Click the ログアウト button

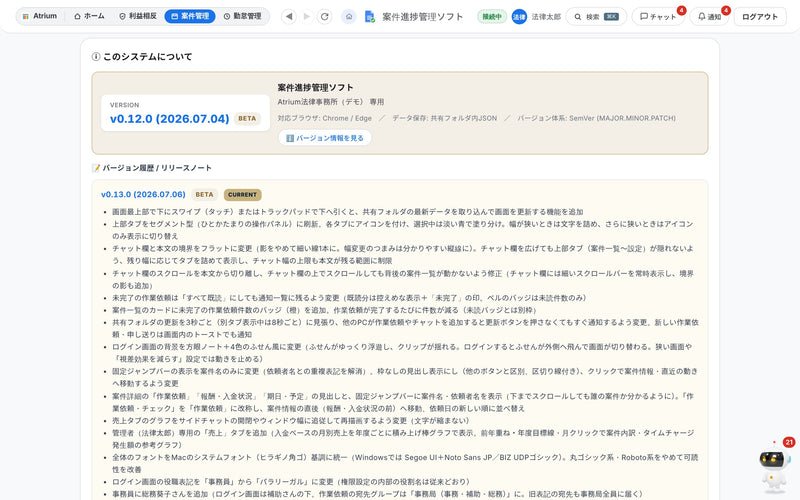760,17
